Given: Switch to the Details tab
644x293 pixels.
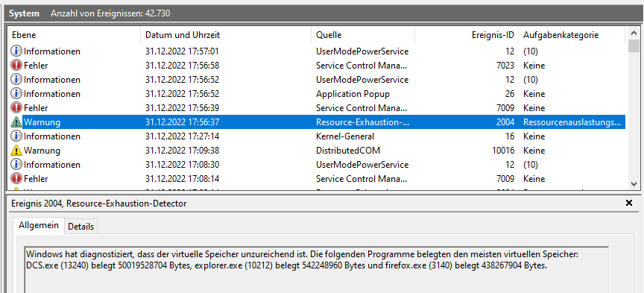Looking at the screenshot, I should (81, 227).
